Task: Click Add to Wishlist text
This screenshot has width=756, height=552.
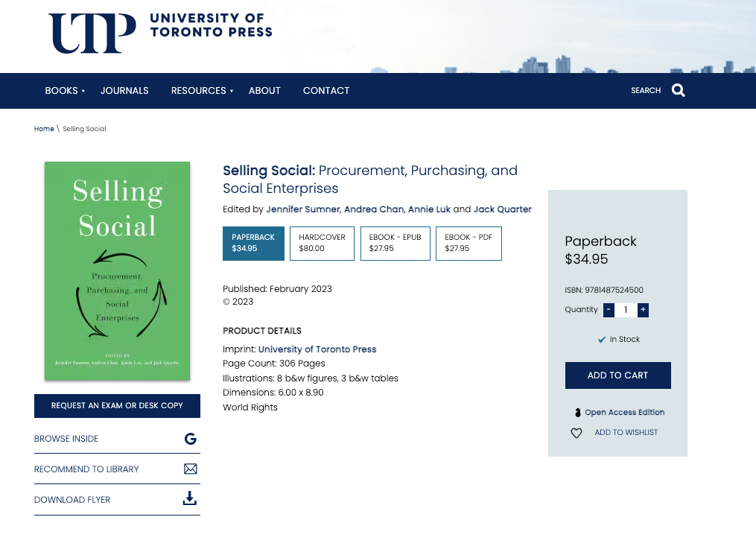Action: [626, 433]
